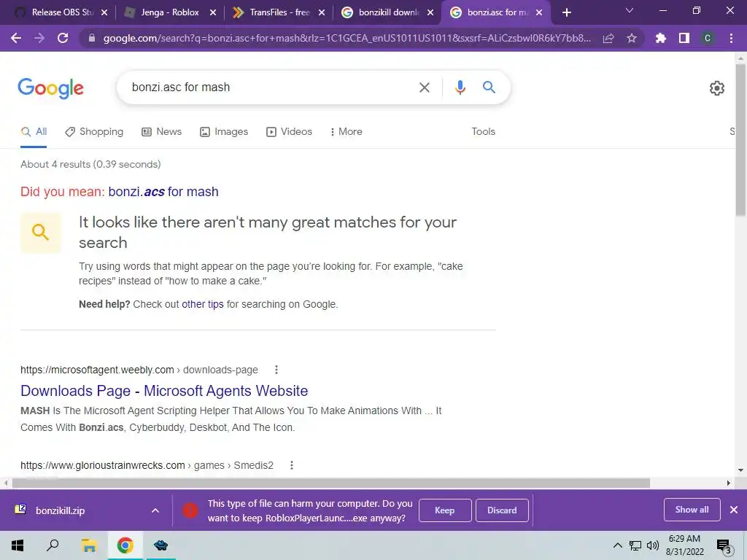Open File Explorer from taskbar
This screenshot has height=560, width=747.
click(x=88, y=545)
